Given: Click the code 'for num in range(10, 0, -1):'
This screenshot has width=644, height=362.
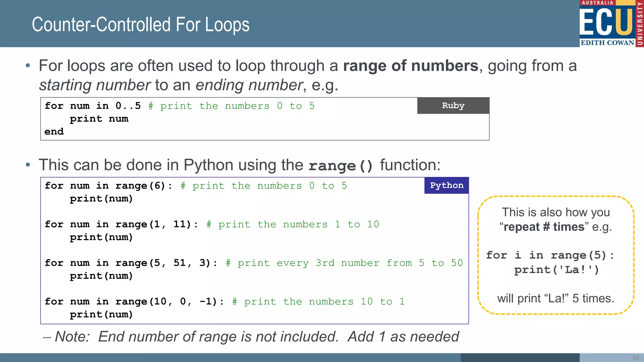Looking at the screenshot, I should [134, 302].
